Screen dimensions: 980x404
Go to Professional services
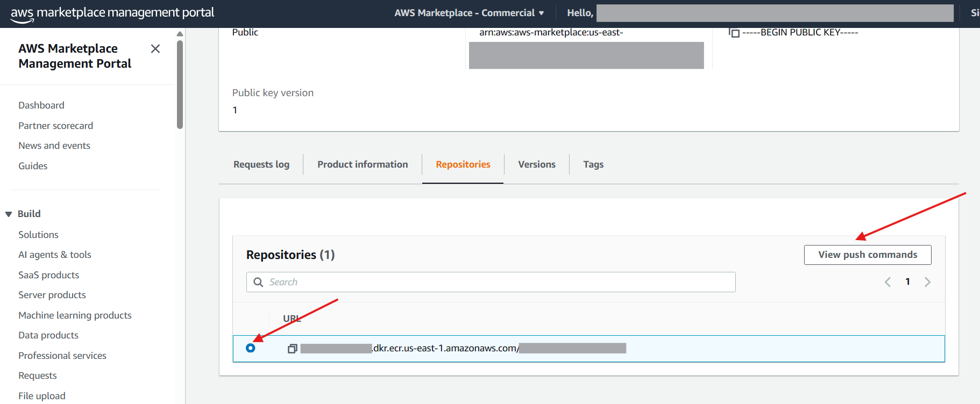62,356
